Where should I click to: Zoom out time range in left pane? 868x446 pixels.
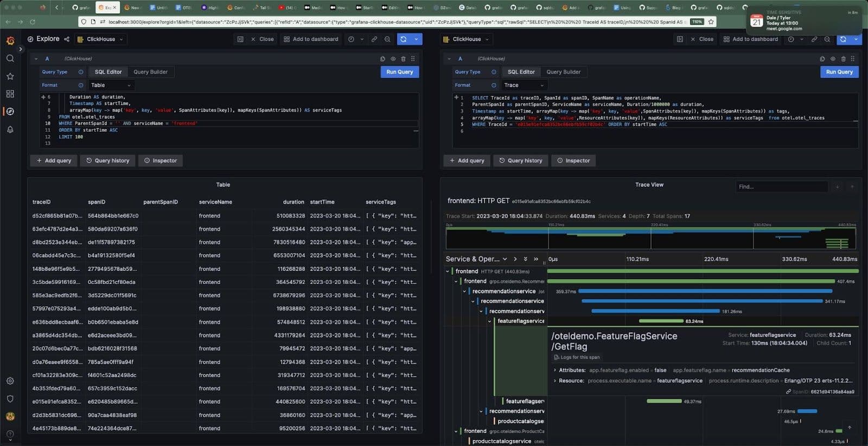(387, 39)
